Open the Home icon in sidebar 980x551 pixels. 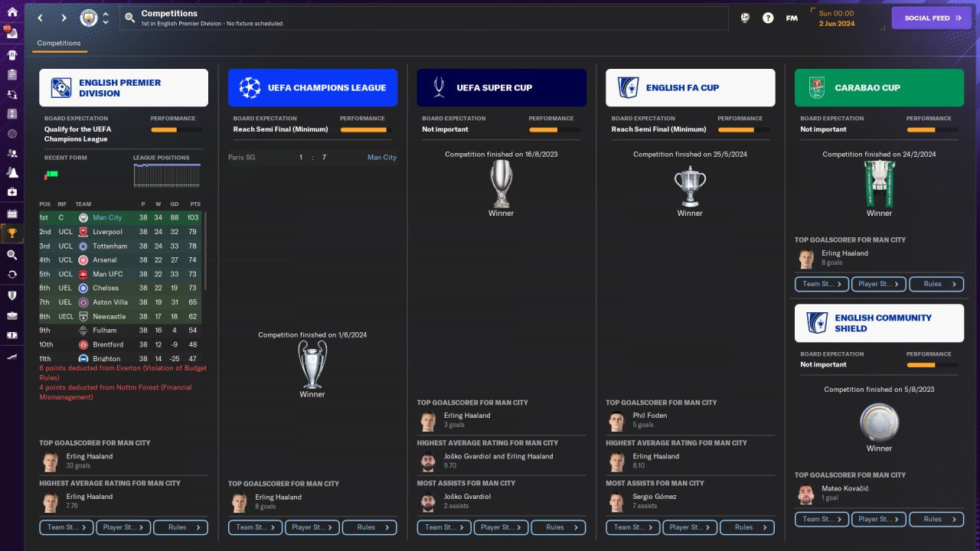pos(11,11)
